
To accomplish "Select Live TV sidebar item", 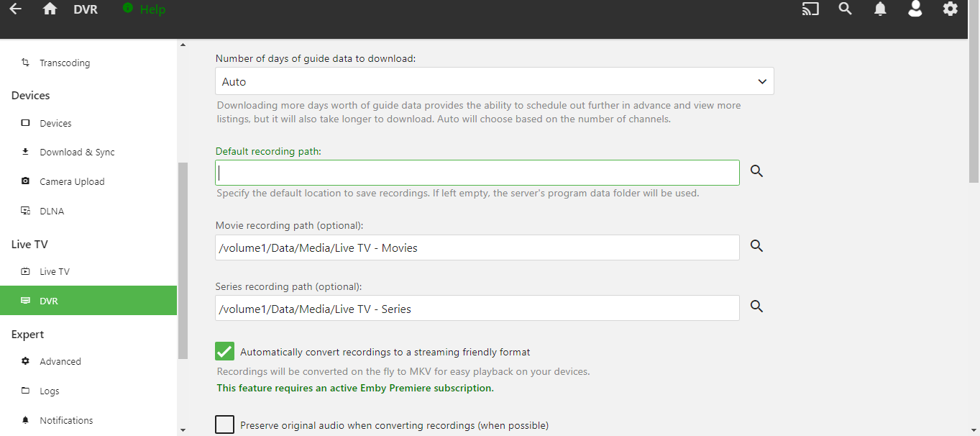I will click(x=55, y=272).
